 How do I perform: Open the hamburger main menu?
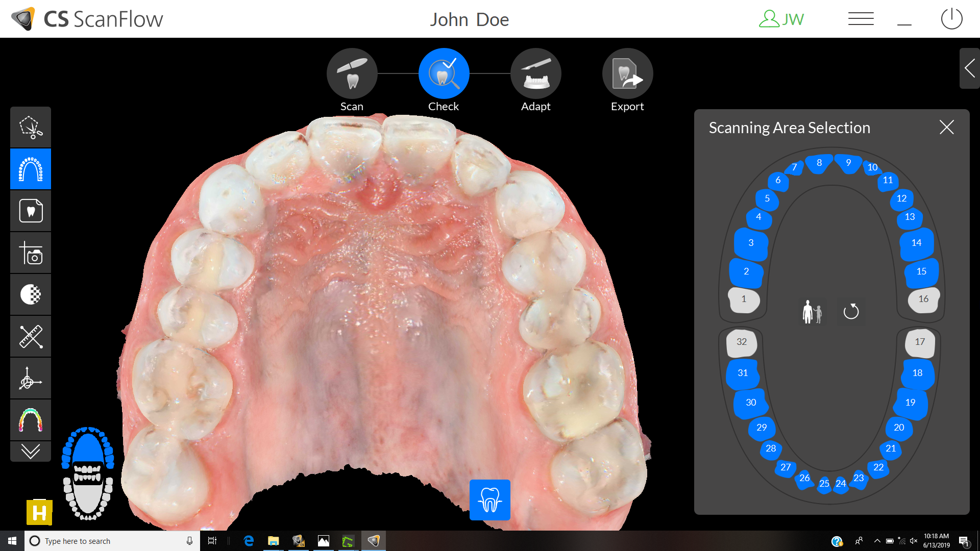click(861, 19)
